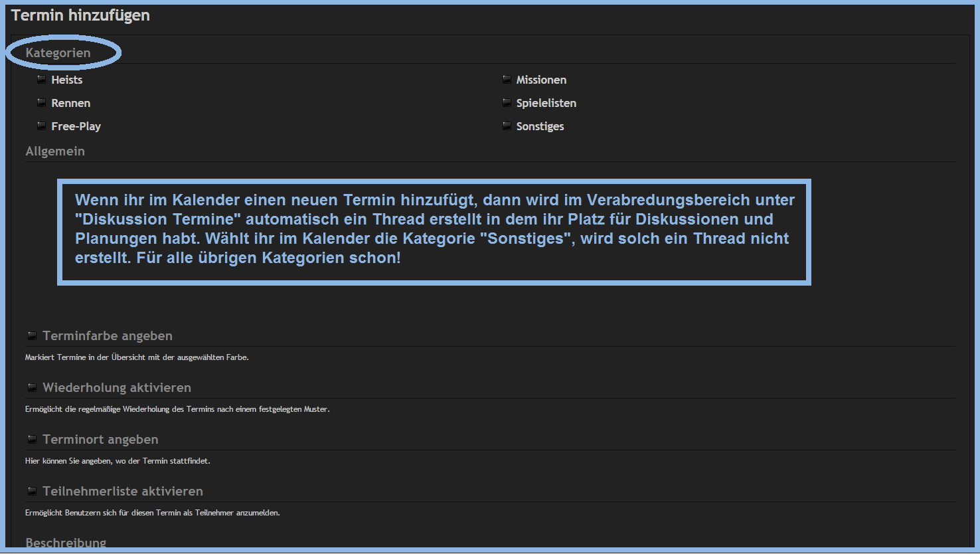The height and width of the screenshot is (554, 980).
Task: Click the Termin hinzufügen page title
Action: [x=80, y=15]
